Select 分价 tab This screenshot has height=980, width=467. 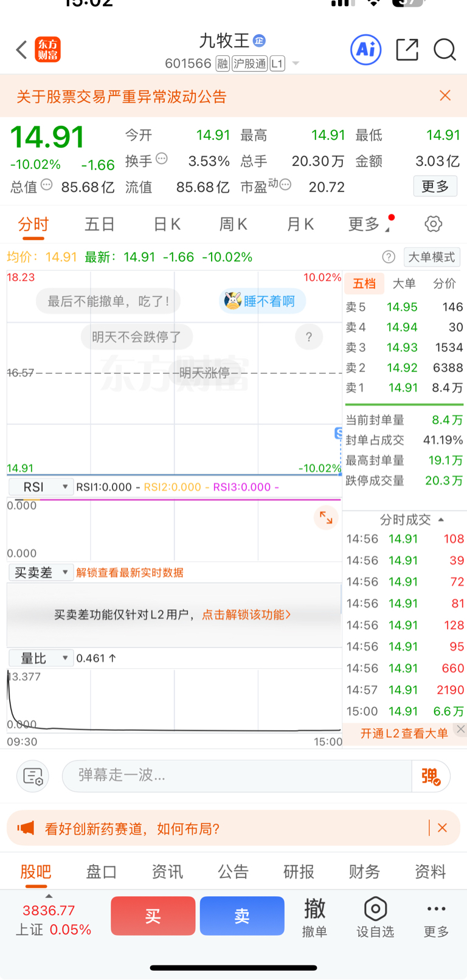pyautogui.click(x=445, y=283)
